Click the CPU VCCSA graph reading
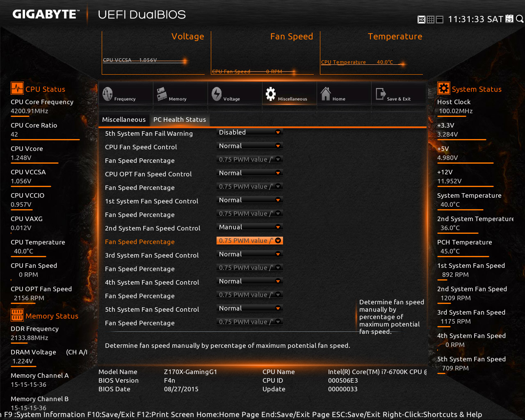This screenshot has height=420, width=525. [130, 60]
